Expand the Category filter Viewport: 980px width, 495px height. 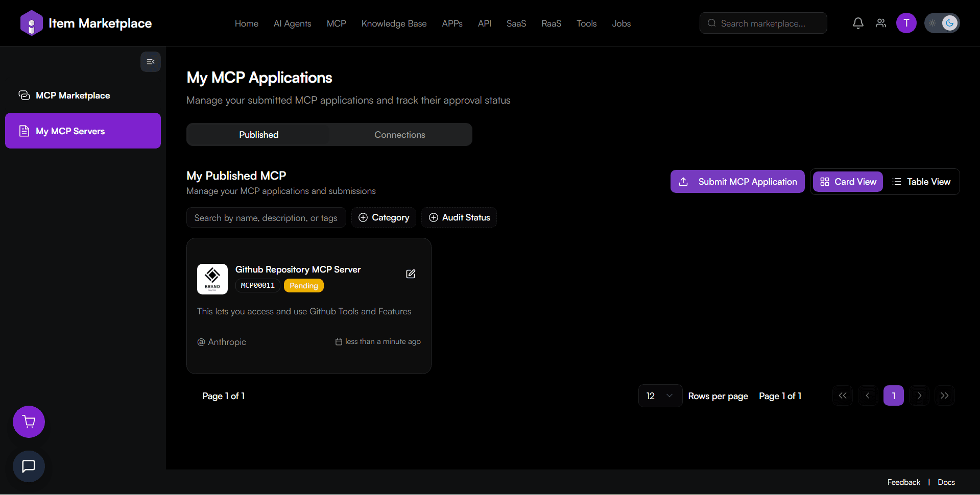click(384, 217)
